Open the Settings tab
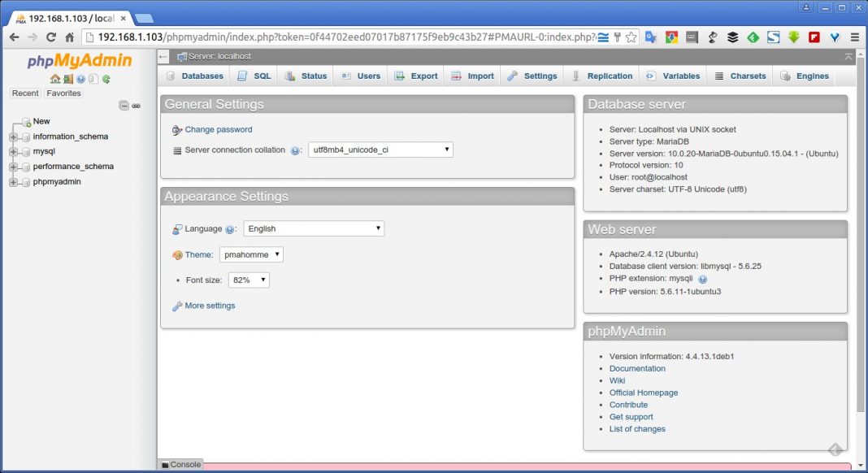868x473 pixels. point(532,76)
